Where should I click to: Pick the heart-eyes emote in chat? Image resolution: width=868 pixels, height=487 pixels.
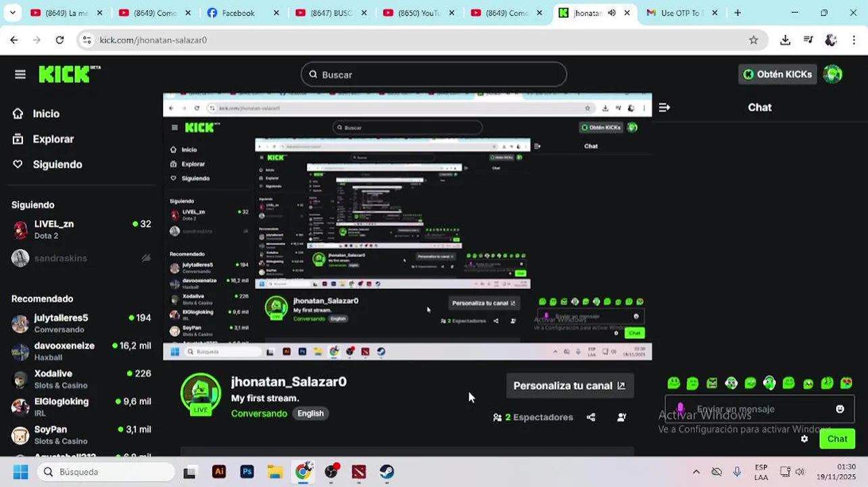(846, 384)
